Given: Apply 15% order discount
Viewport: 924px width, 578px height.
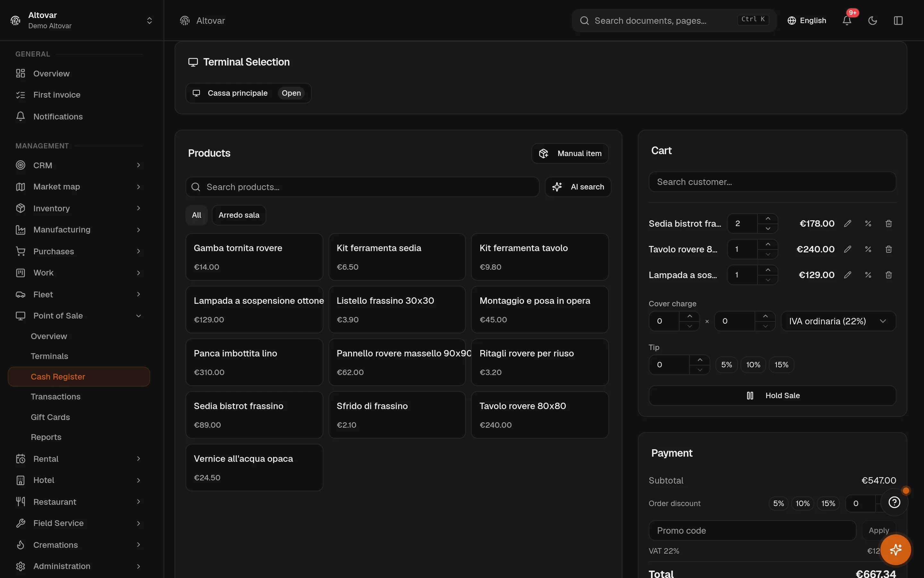Looking at the screenshot, I should pos(828,504).
